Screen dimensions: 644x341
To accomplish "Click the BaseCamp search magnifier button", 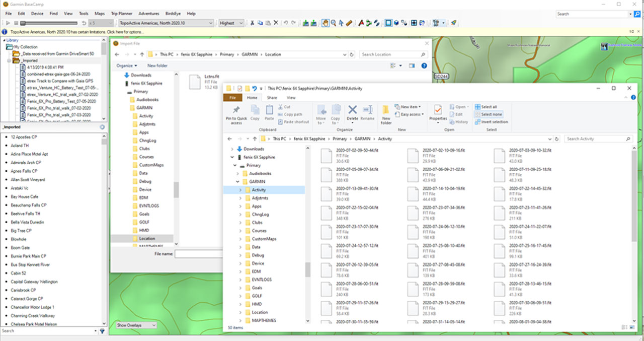I will tap(637, 14).
